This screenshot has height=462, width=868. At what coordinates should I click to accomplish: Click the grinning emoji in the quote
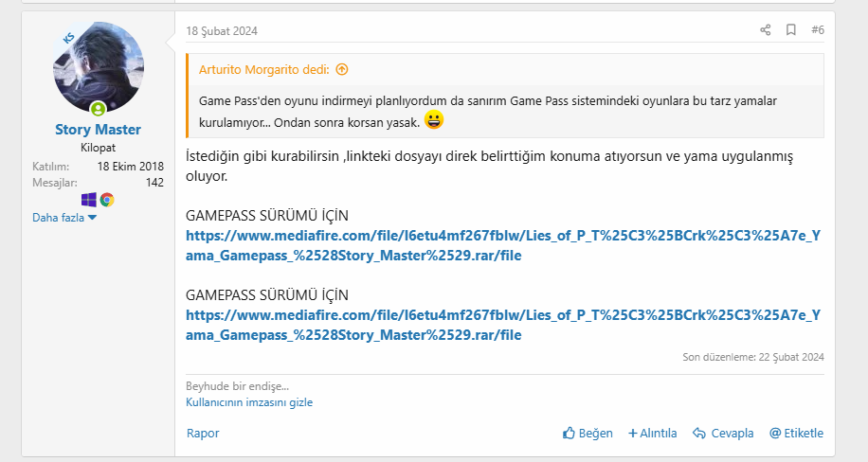434,120
